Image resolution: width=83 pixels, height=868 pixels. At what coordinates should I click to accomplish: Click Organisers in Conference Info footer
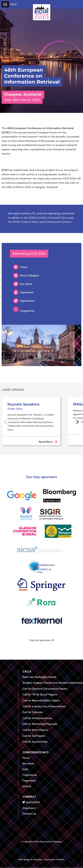[x=29, y=781]
